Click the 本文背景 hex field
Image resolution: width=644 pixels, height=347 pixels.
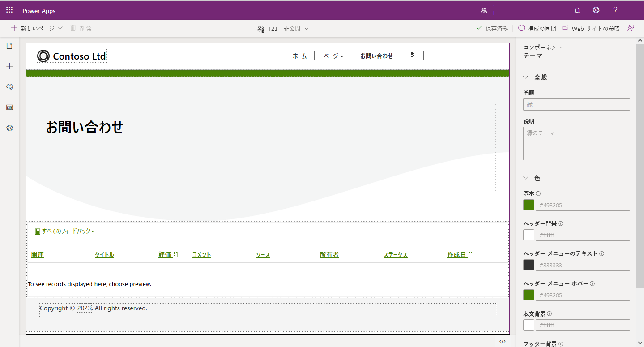point(583,325)
